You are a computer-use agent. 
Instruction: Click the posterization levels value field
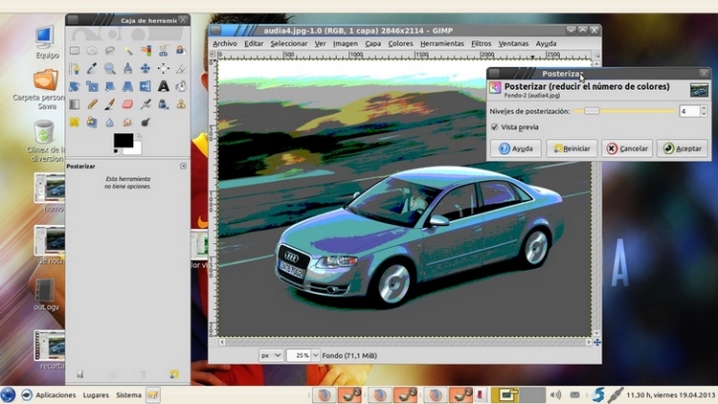click(689, 111)
